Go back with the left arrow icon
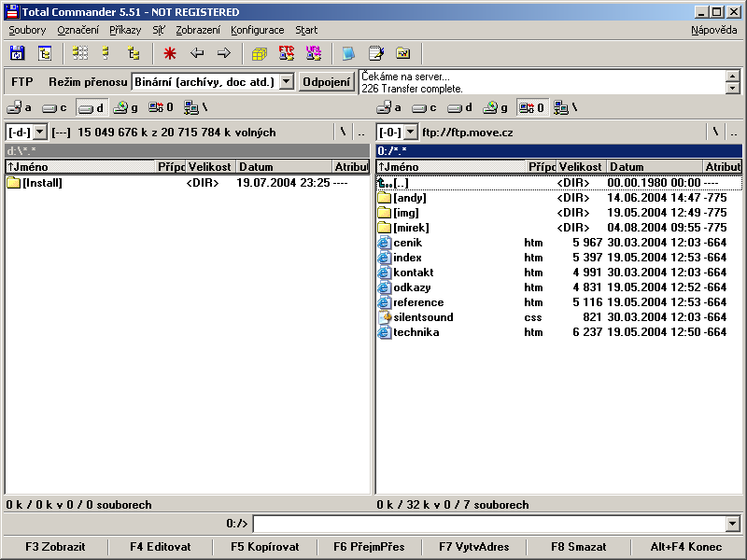The image size is (747, 560). [x=197, y=53]
